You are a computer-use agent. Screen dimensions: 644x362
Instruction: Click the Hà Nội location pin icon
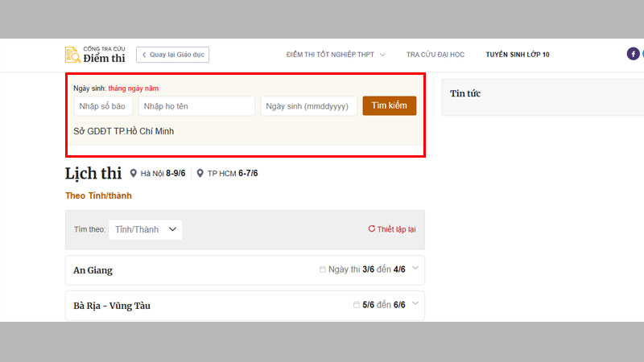(x=133, y=173)
